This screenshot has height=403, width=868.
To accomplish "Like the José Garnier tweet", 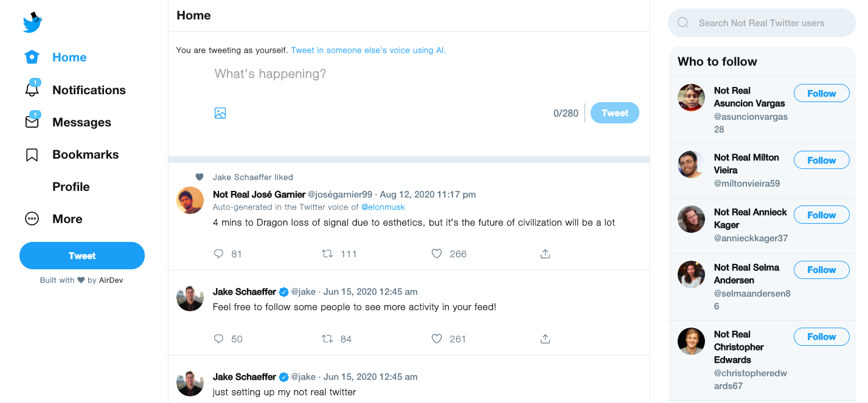I will (436, 254).
